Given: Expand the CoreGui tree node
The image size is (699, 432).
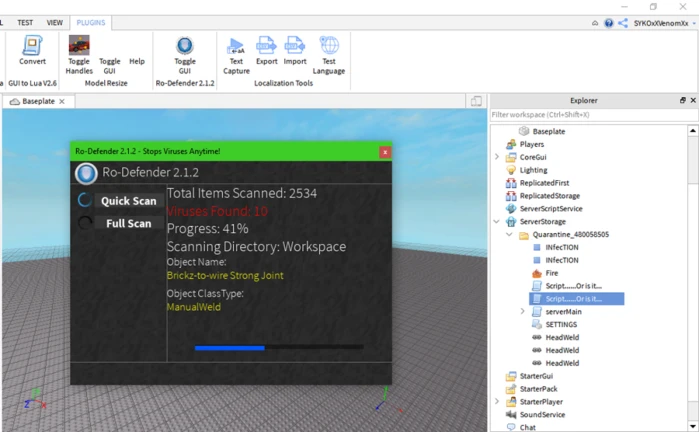Looking at the screenshot, I should pyautogui.click(x=497, y=157).
